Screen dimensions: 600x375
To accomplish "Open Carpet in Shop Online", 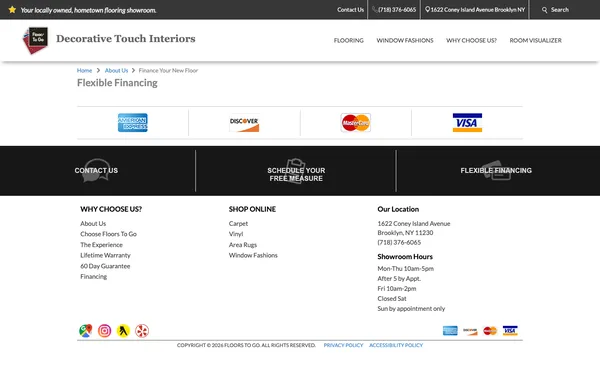I will (238, 223).
